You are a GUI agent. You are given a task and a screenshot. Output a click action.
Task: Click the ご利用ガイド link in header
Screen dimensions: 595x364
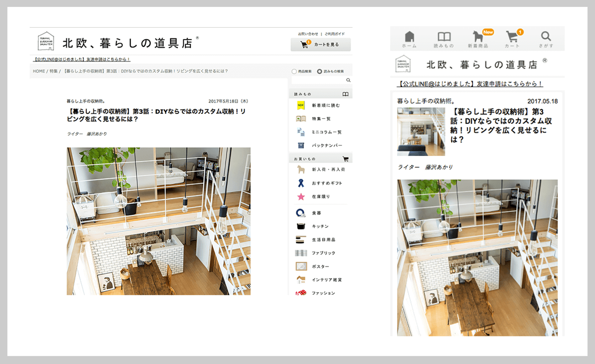tap(335, 34)
